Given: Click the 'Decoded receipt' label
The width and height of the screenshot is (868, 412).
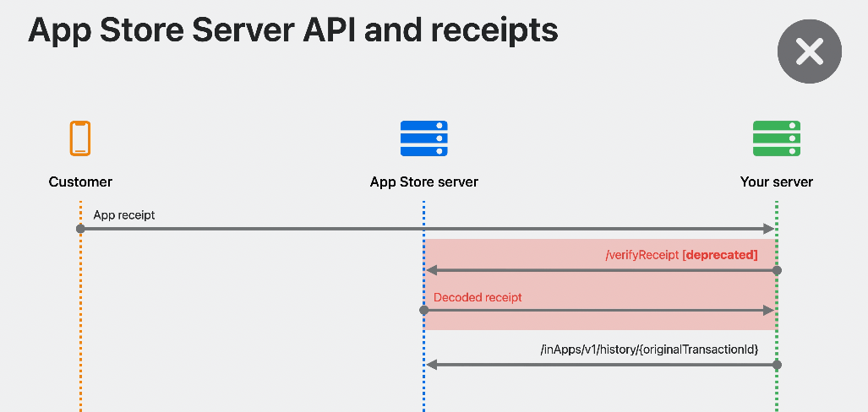Looking at the screenshot, I should tap(478, 297).
